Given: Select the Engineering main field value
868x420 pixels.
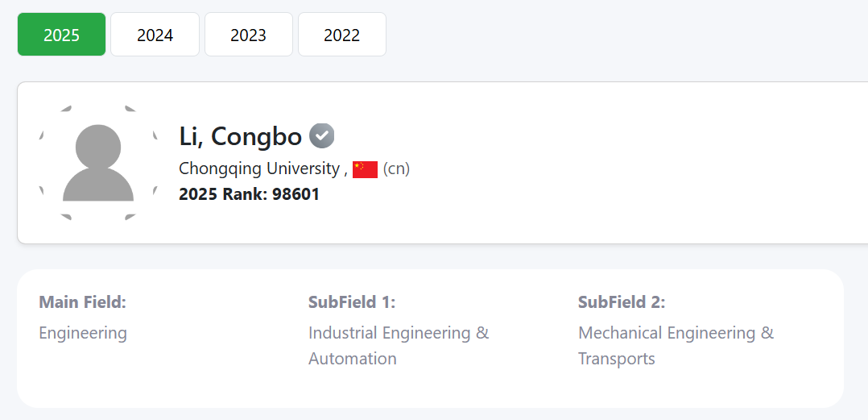Looking at the screenshot, I should point(83,333).
